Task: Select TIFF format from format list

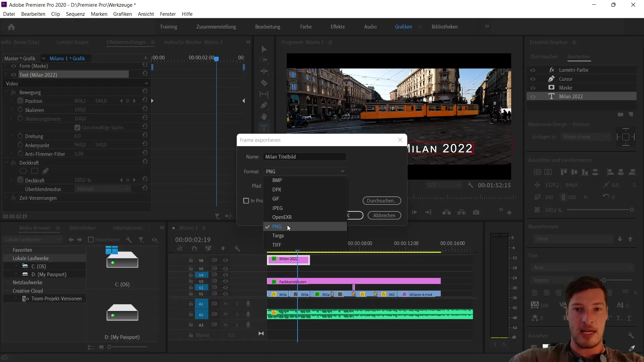Action: (276, 244)
